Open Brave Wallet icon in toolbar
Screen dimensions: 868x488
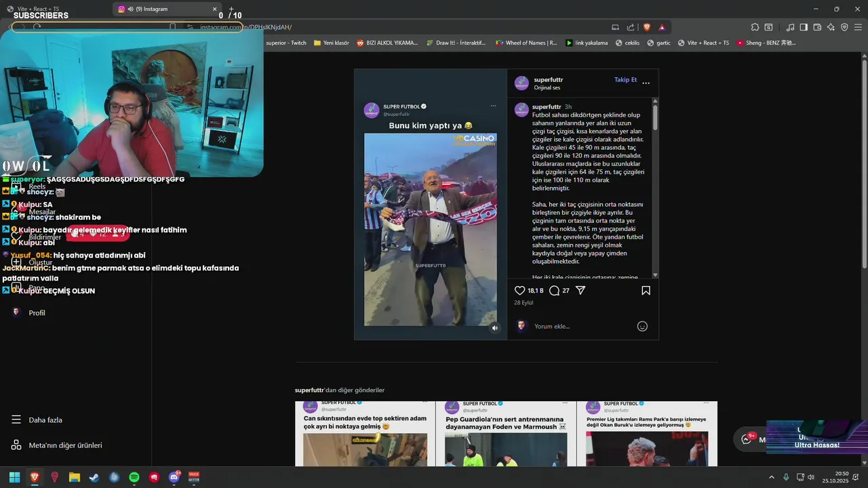point(817,27)
